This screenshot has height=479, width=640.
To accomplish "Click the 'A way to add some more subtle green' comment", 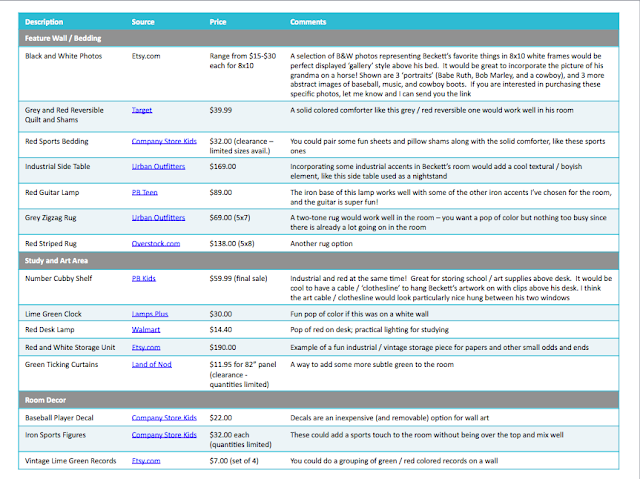I will coord(372,365).
